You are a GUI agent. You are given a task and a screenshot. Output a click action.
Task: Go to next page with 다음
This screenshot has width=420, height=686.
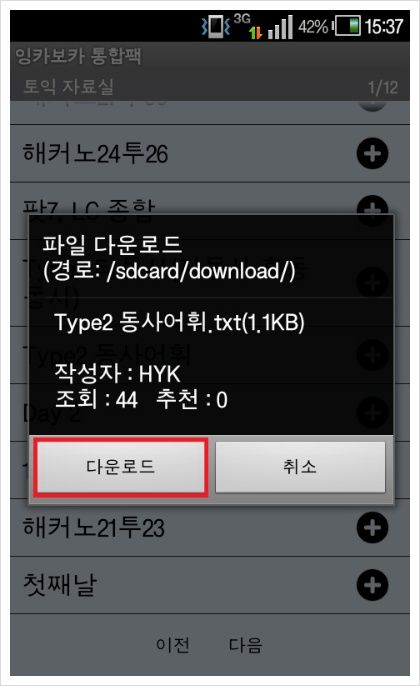[245, 645]
